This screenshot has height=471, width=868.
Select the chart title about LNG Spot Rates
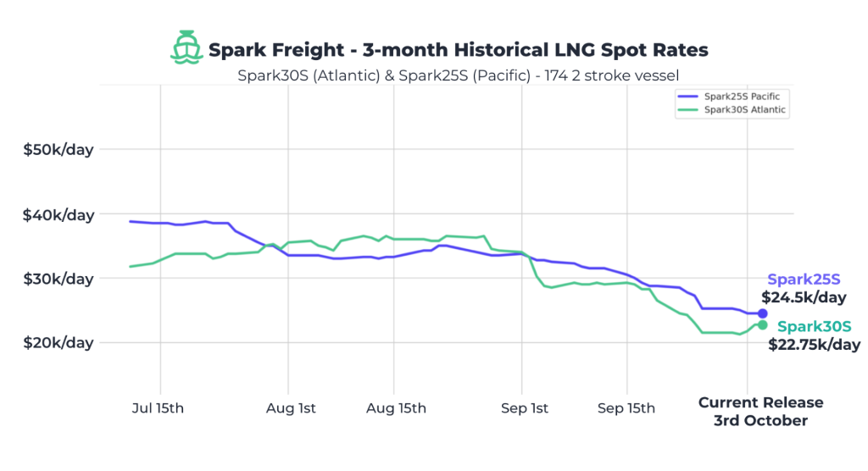(x=458, y=50)
